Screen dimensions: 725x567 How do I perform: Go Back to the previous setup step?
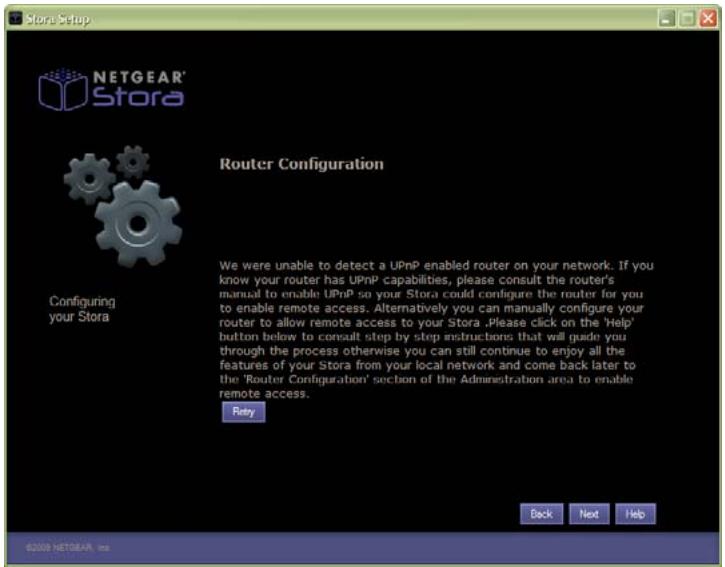(541, 514)
